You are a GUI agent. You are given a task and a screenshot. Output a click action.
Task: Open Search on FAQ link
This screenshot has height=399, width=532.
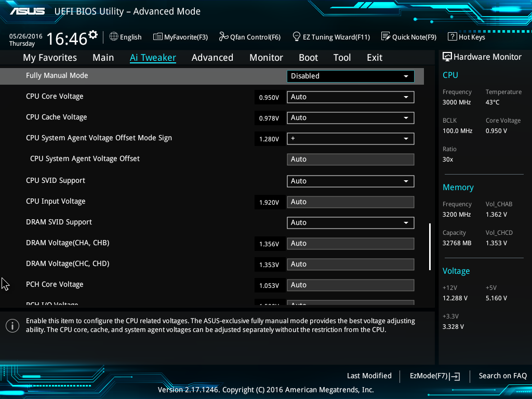point(502,376)
